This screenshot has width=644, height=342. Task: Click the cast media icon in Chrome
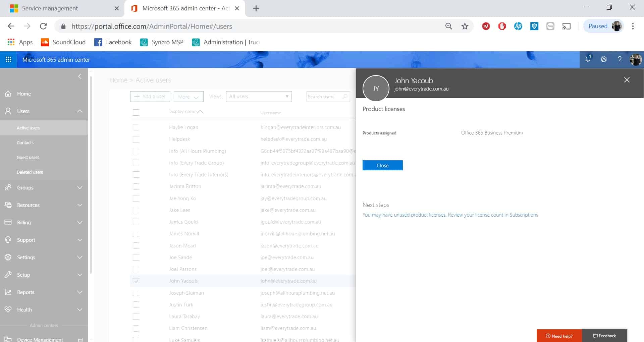(567, 26)
